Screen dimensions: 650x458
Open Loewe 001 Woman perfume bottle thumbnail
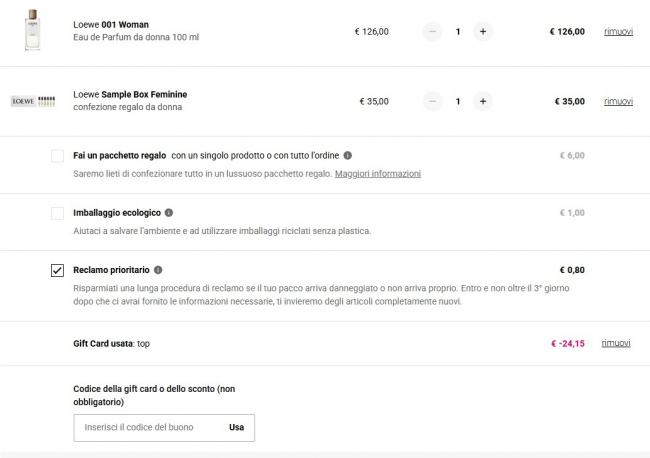pos(32,30)
